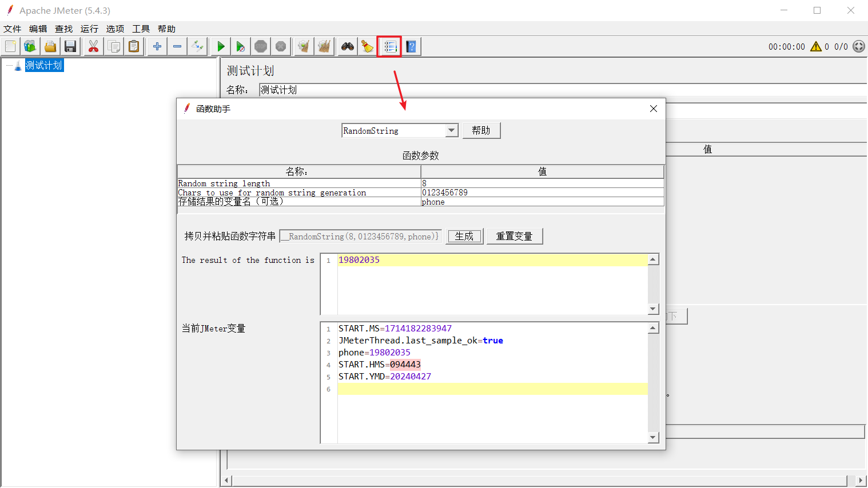Open the Function Helper toolbar icon

click(x=390, y=46)
